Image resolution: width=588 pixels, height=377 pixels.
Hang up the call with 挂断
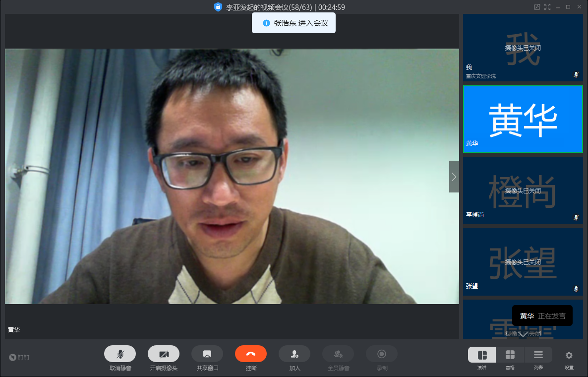[x=251, y=354]
